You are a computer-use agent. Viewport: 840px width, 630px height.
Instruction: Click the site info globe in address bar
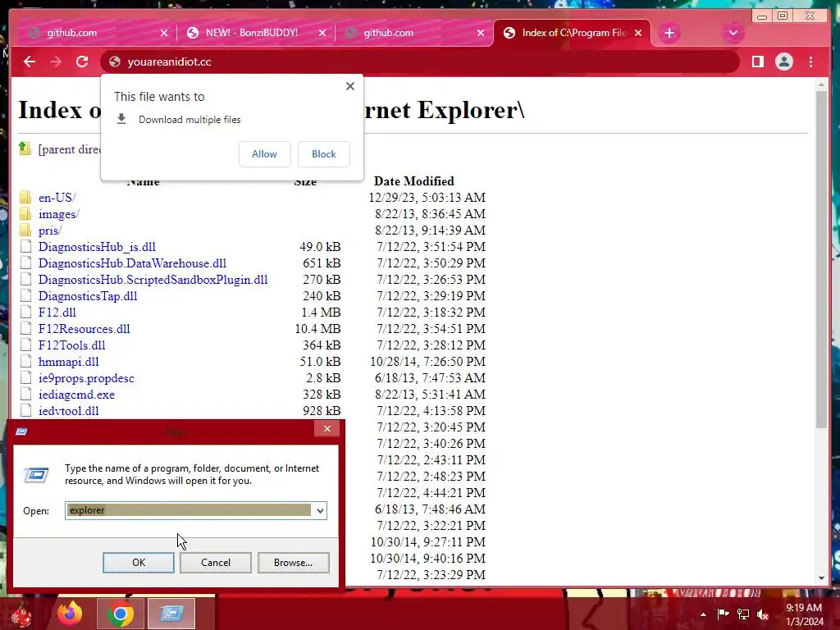point(115,62)
